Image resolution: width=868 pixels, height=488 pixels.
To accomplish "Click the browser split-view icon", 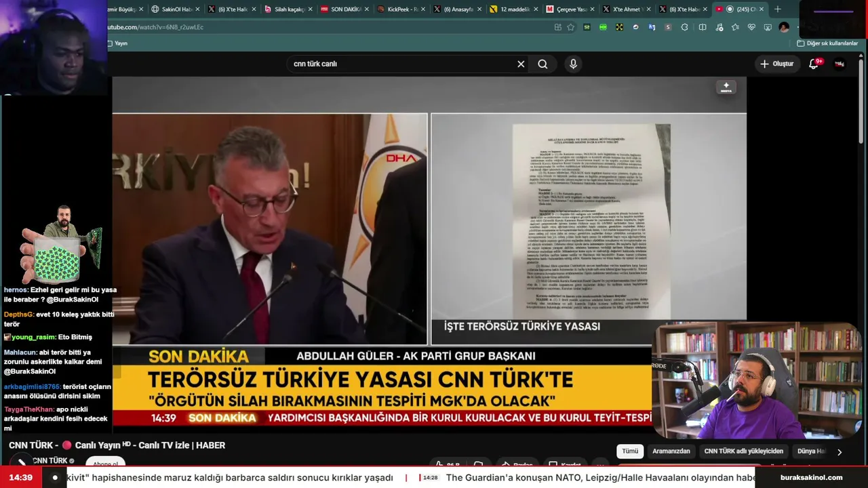I will pyautogui.click(x=703, y=27).
